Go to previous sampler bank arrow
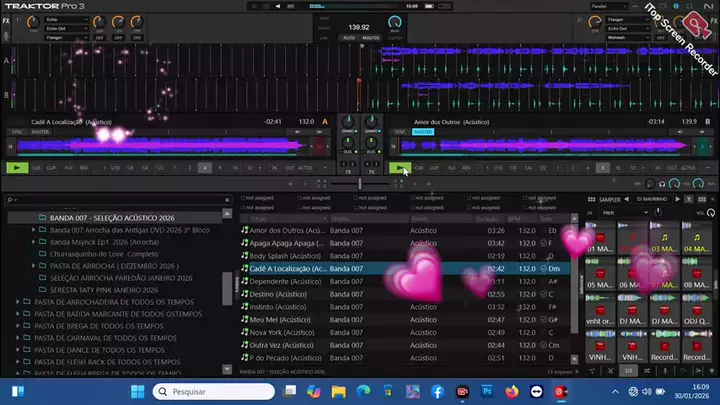 [626, 199]
